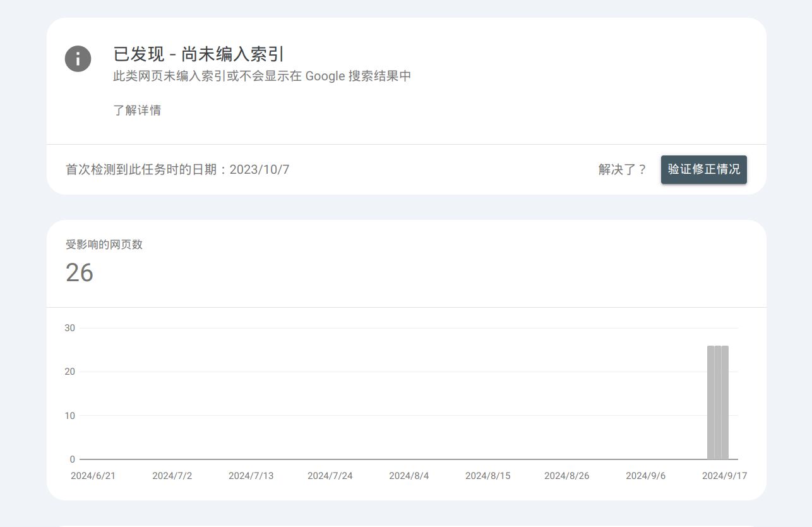Click the 解决了？ prompt text
812x527 pixels.
[623, 169]
